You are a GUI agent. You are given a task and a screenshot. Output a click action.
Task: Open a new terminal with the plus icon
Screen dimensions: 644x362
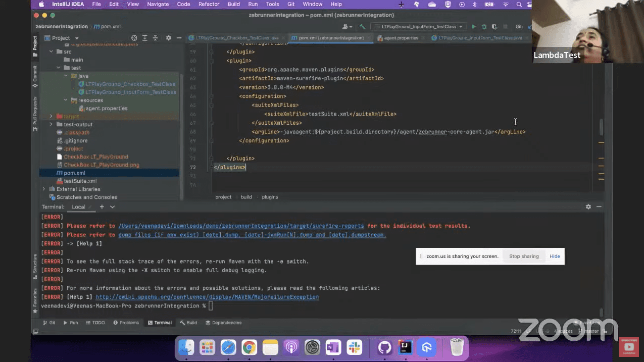click(x=101, y=206)
